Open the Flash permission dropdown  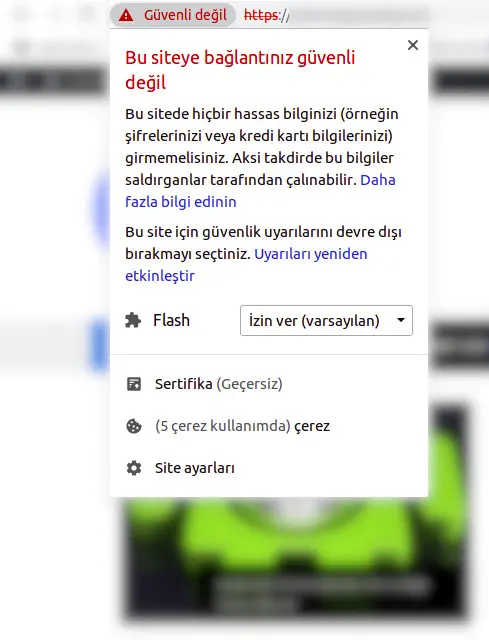click(x=326, y=320)
